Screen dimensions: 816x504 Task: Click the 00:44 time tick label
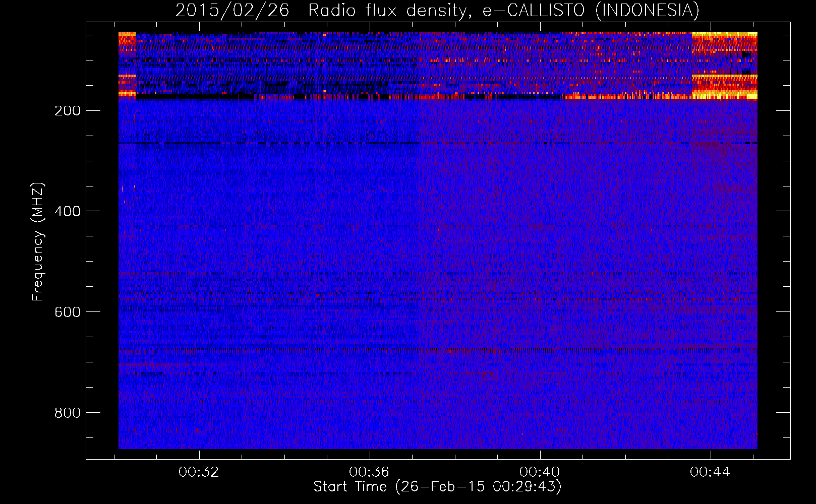point(710,472)
